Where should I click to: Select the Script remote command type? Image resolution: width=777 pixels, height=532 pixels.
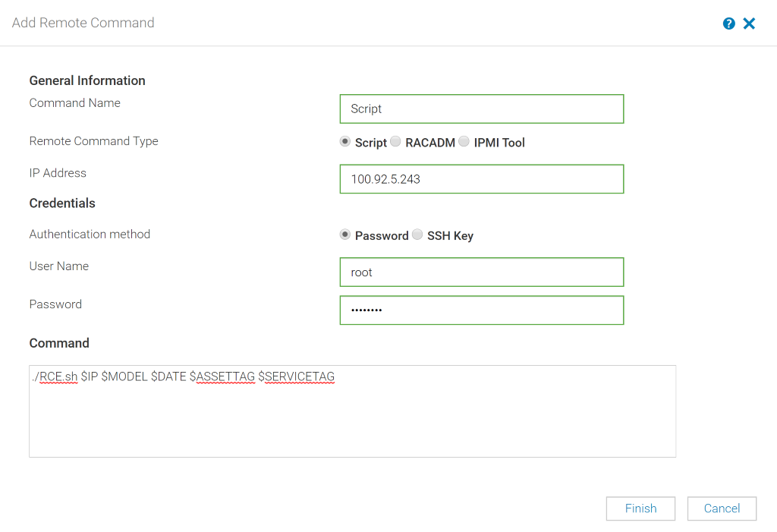(x=345, y=141)
